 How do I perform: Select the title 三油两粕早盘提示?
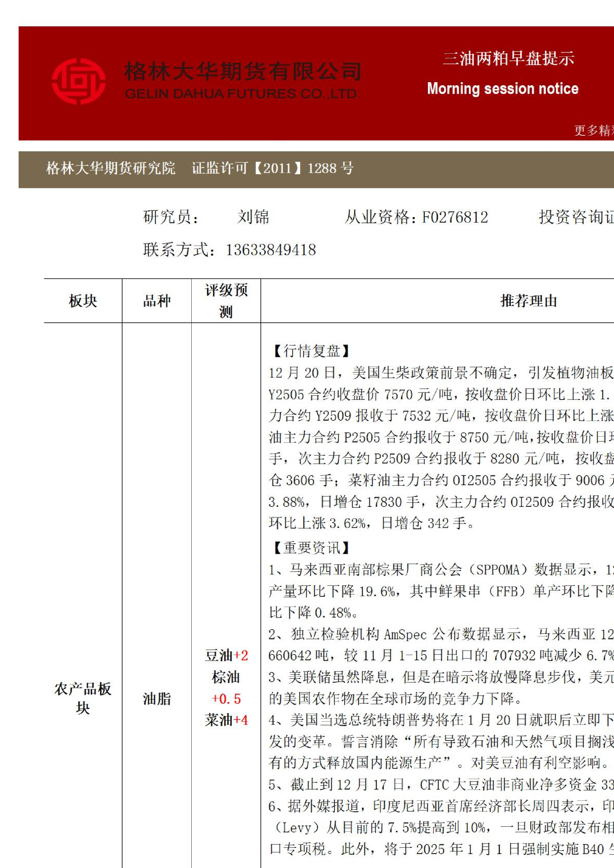(508, 58)
